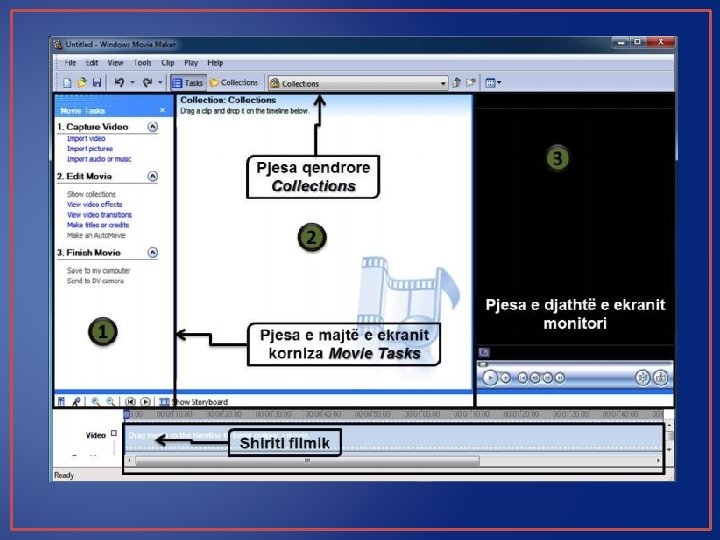Click the monitor Stop button
This screenshot has width=720, height=540.
click(506, 378)
